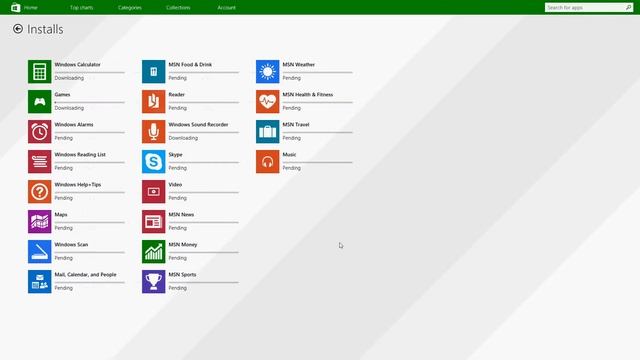Click the Windows Help+Tips label
Screen dimensions: 640x360
78,184
